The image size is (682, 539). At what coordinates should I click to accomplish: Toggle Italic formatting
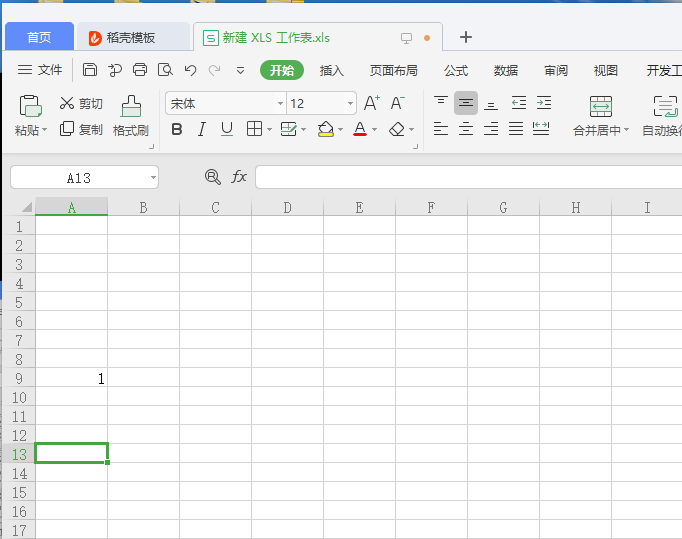point(202,129)
